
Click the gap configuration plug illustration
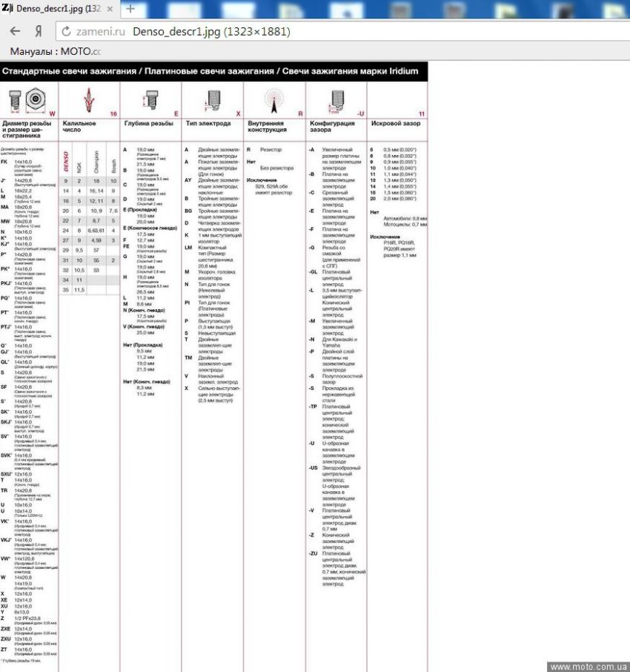[x=336, y=102]
